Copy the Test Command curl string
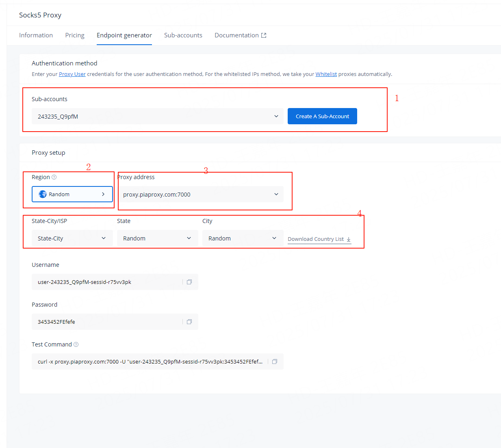Screen dimensions: 501x448 (x=274, y=361)
